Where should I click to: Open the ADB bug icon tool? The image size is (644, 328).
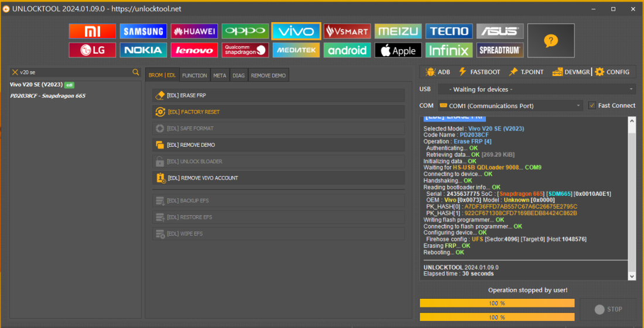click(438, 72)
